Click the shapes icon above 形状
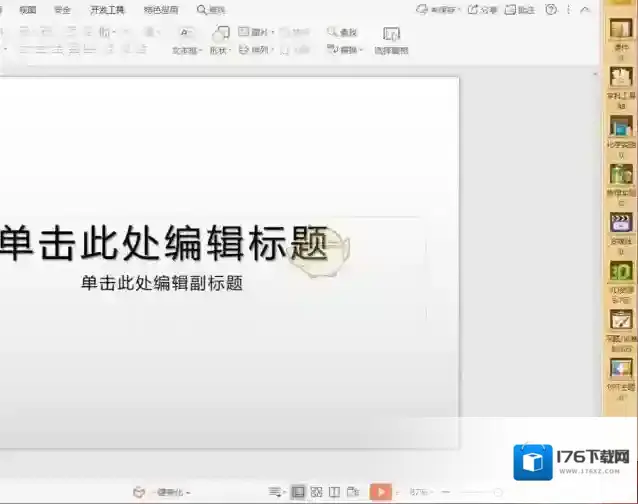This screenshot has width=638, height=504. (221, 33)
